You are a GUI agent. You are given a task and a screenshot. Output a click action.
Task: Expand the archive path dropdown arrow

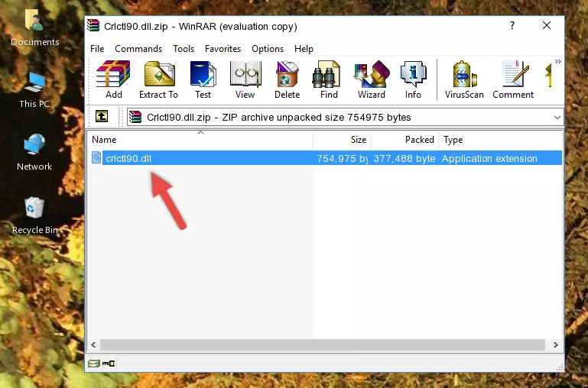[x=557, y=117]
